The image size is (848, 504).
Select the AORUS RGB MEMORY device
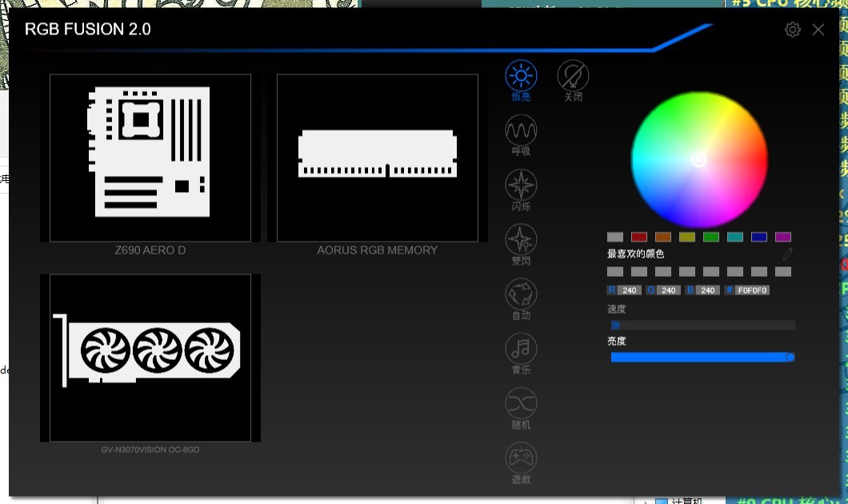click(378, 158)
